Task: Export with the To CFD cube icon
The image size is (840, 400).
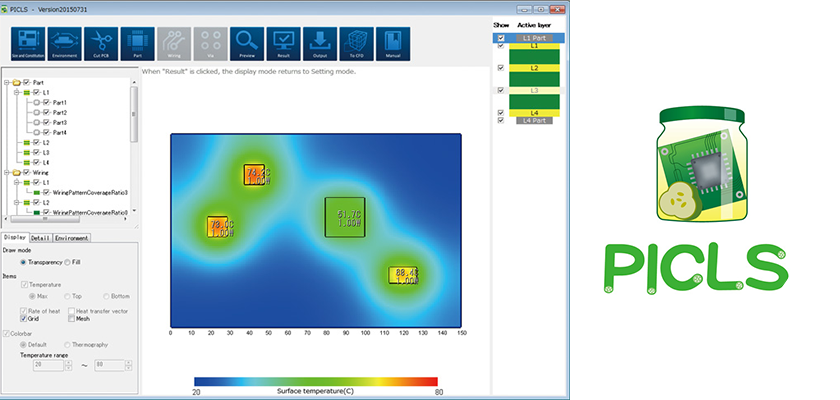Action: click(356, 44)
